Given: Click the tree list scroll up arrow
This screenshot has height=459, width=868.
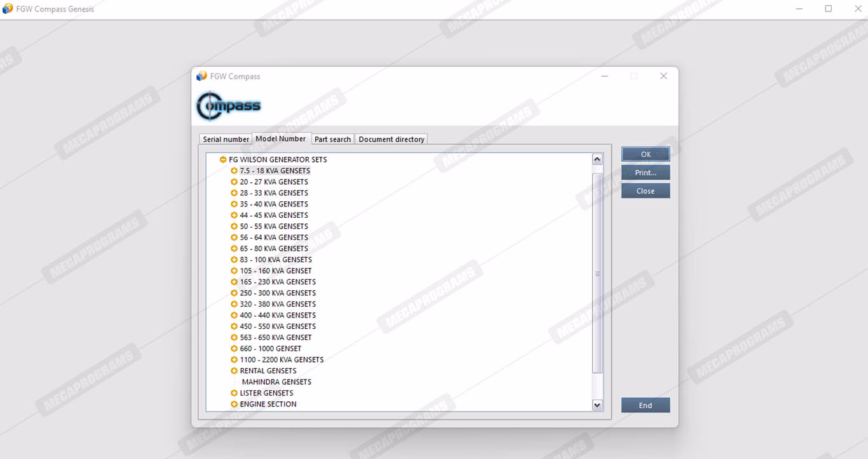Looking at the screenshot, I should point(597,159).
